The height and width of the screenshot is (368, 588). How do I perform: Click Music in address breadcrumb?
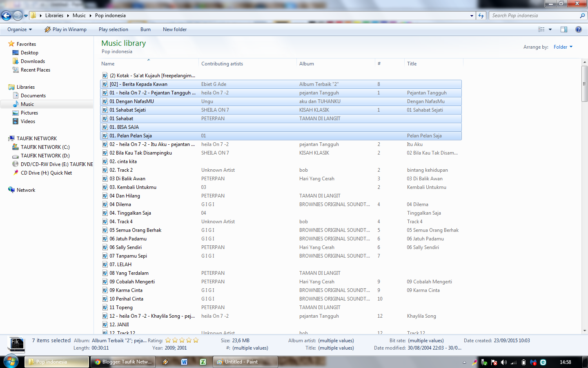click(79, 16)
